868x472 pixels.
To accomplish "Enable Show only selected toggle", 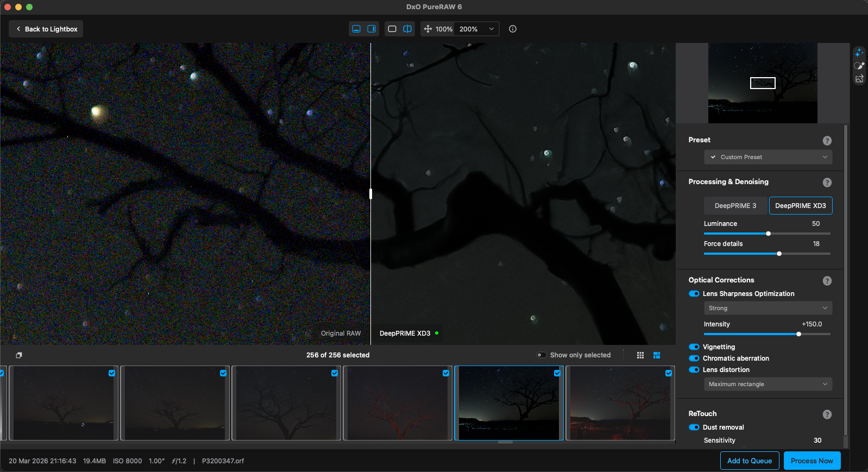I will [542, 355].
